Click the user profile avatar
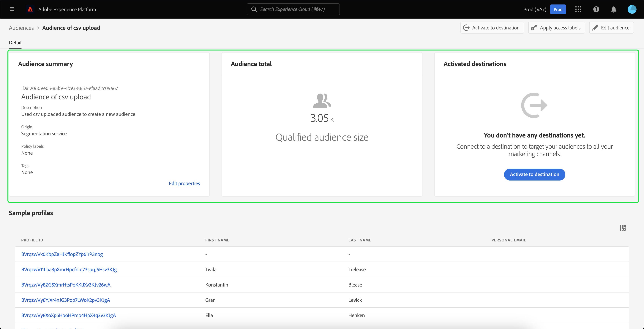The image size is (644, 329). coord(632,9)
